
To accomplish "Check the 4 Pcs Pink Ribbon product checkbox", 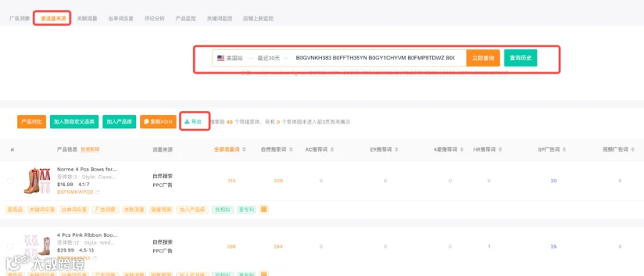I will coord(11,247).
